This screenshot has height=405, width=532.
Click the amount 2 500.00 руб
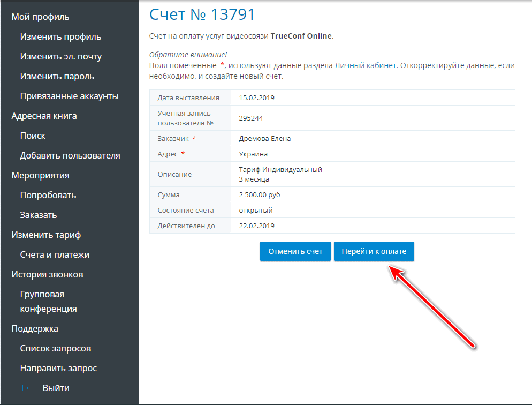click(260, 195)
